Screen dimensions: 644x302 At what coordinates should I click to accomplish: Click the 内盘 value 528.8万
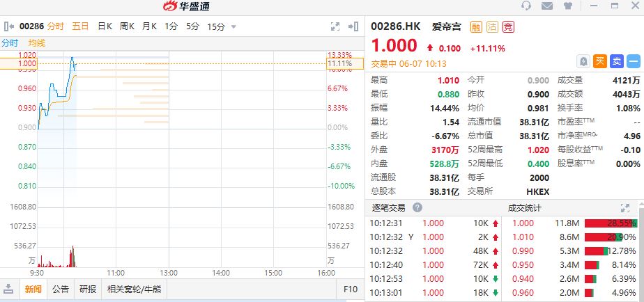(444, 164)
